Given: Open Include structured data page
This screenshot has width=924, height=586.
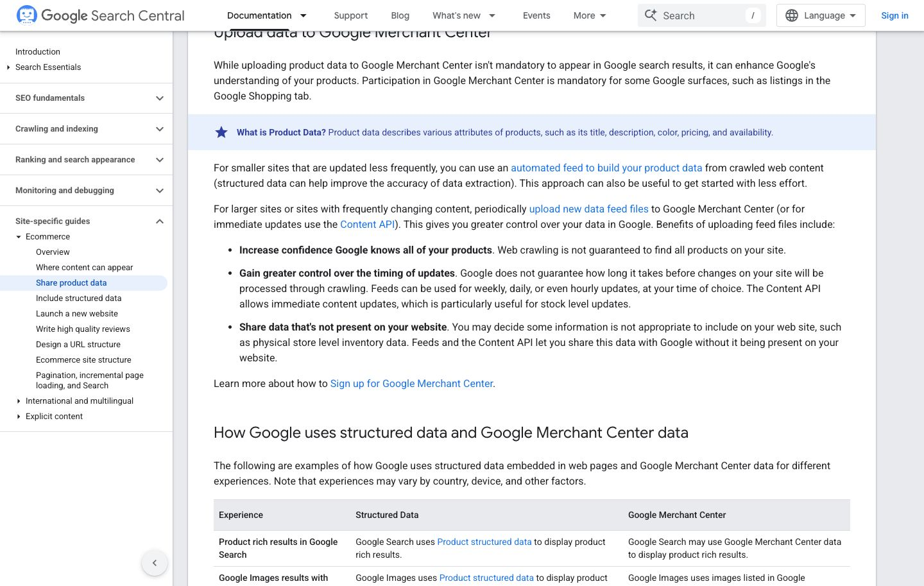Looking at the screenshot, I should (79, 298).
